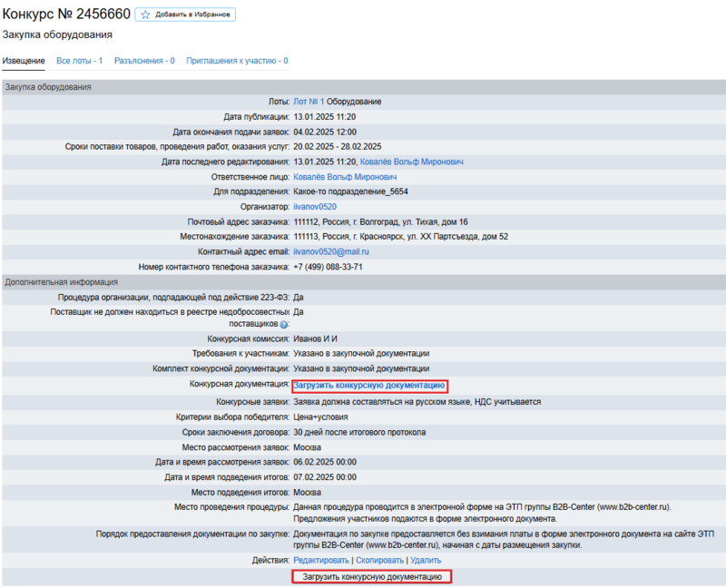Screen dimensions: 726x588
Task: Open the Лот № 1 link
Action: 309,102
